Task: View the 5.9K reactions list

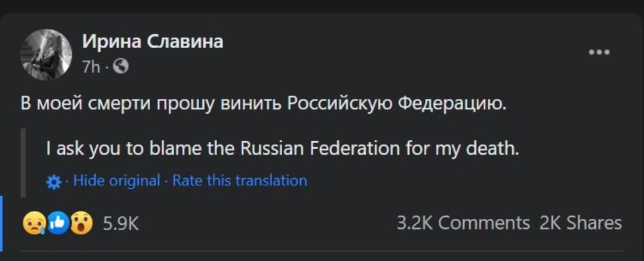Action: [121, 224]
